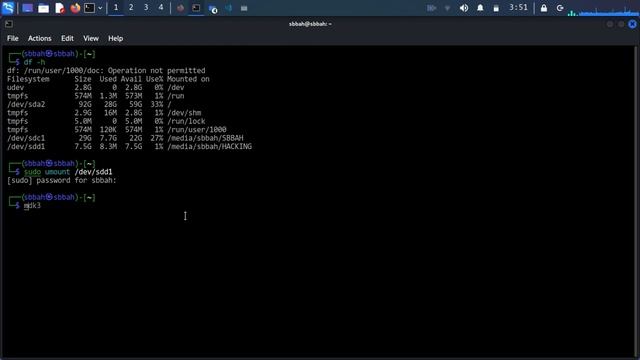
Task: Open the Kali applications menu
Action: tap(8, 8)
